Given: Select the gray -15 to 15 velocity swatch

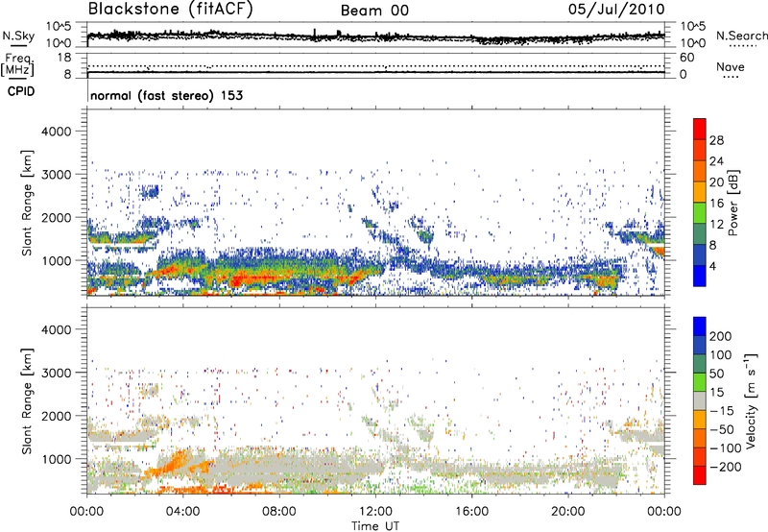Looking at the screenshot, I should click(x=700, y=400).
